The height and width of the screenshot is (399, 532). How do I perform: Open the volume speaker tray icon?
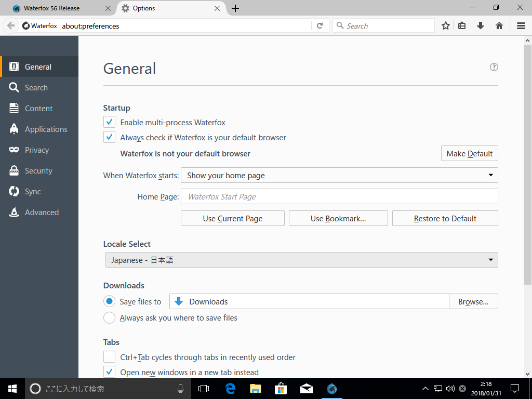(450, 389)
